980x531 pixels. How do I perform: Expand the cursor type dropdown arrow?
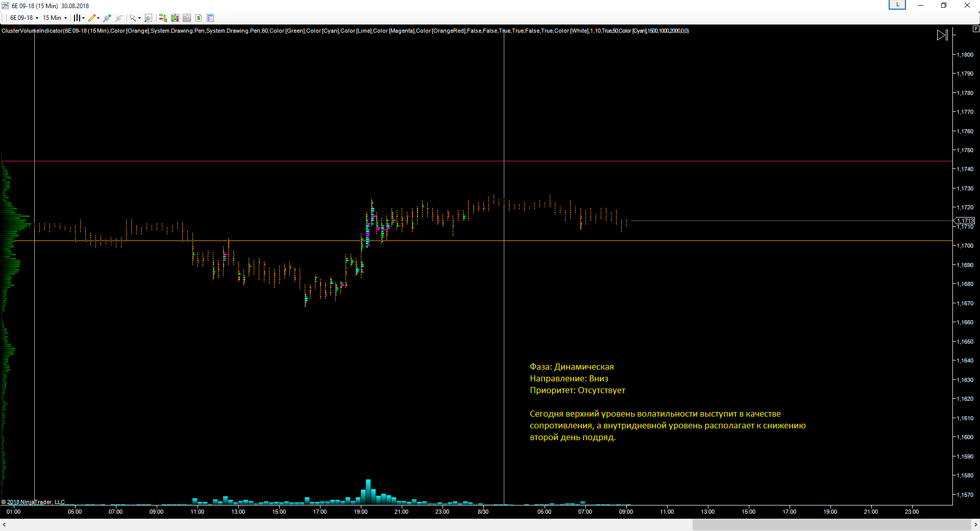tap(140, 18)
